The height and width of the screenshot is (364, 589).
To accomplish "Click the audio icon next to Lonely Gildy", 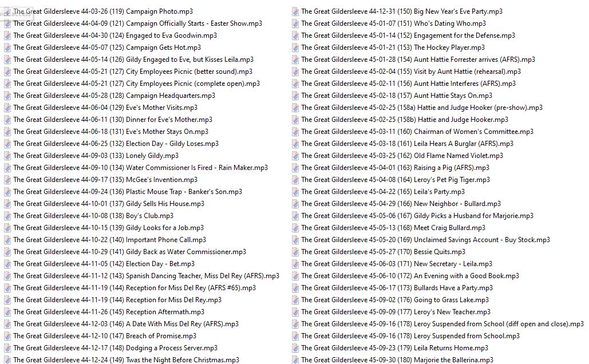I will (7, 156).
